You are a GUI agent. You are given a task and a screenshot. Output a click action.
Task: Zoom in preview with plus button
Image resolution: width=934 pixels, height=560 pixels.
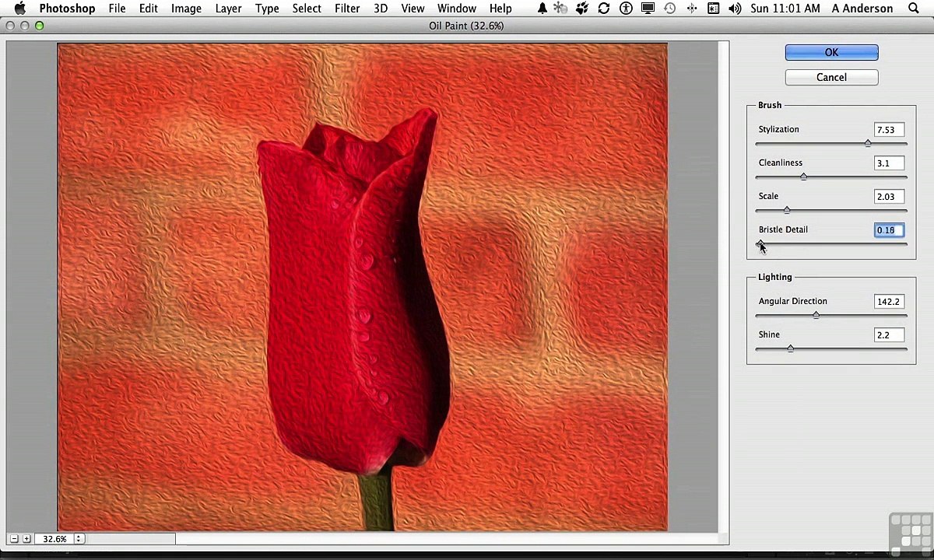[26, 538]
